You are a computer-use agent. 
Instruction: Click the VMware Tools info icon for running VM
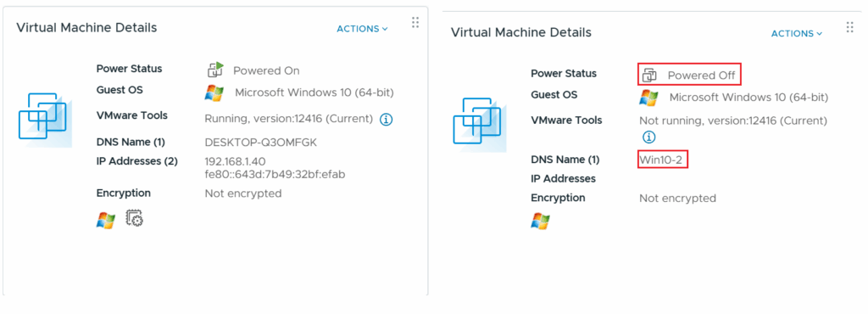point(386,119)
